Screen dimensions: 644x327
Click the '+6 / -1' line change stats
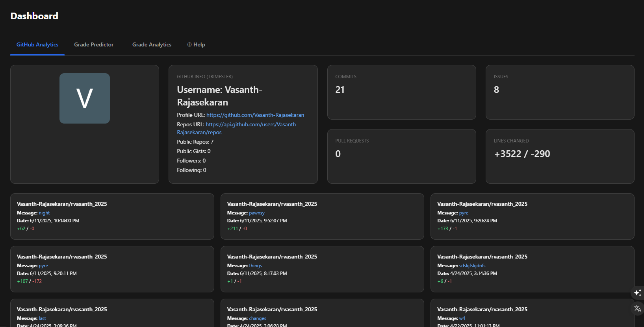coord(445,281)
